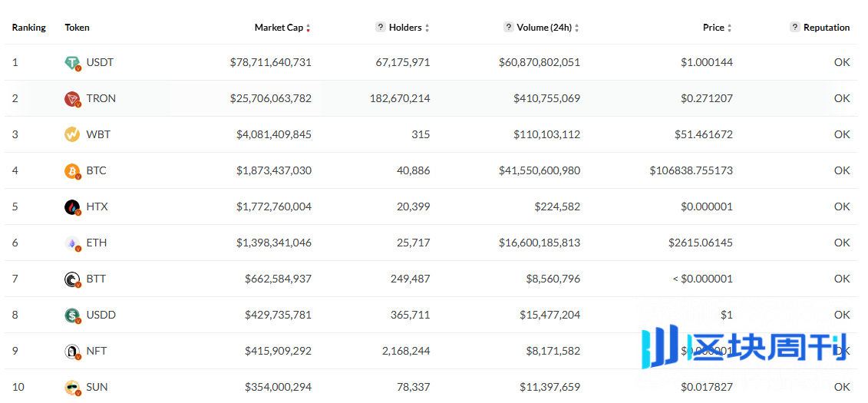Open the HTX token link
The width and height of the screenshot is (868, 403).
(x=97, y=206)
